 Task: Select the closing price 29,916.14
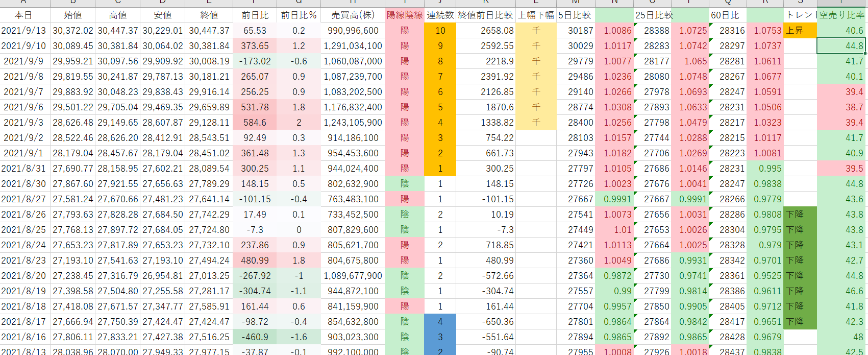coord(209,92)
